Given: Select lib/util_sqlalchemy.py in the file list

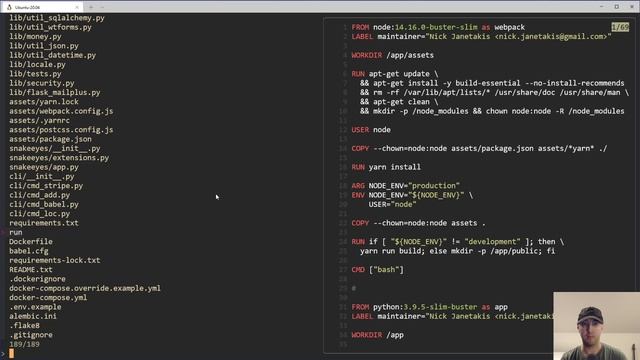Looking at the screenshot, I should (57, 18).
